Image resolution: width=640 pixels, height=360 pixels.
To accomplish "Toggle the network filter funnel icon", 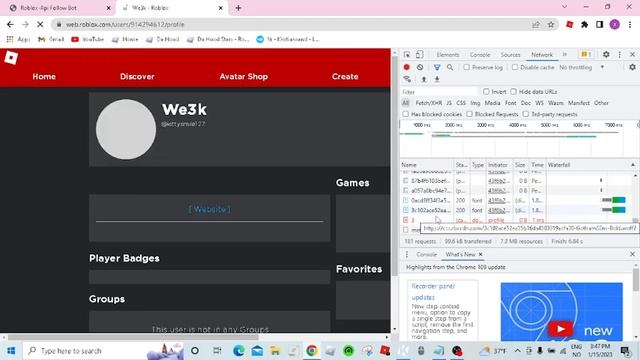I will click(437, 67).
